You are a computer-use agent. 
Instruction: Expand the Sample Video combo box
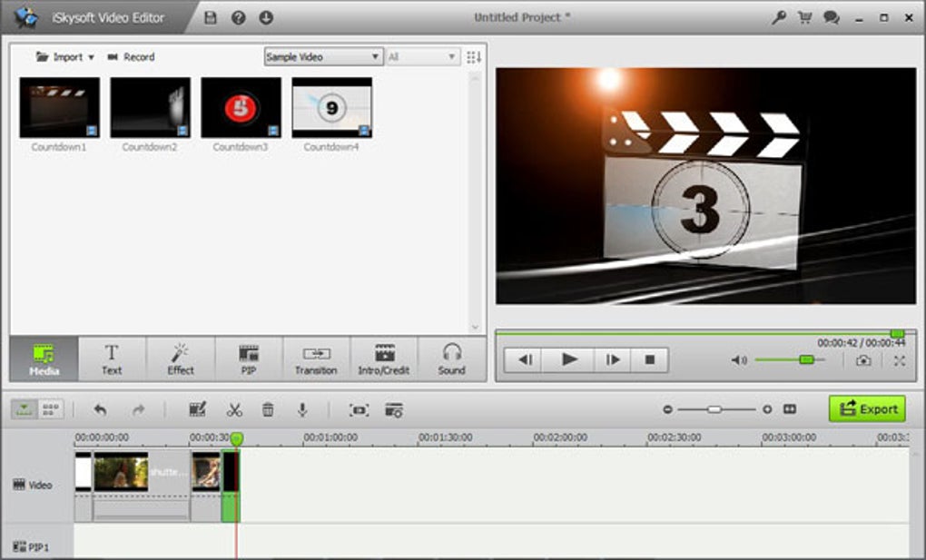pyautogui.click(x=323, y=56)
